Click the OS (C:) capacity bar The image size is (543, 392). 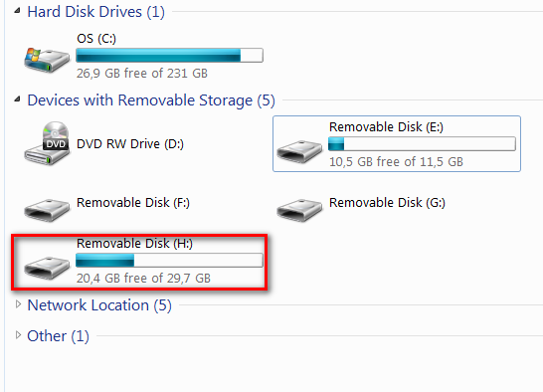click(169, 55)
